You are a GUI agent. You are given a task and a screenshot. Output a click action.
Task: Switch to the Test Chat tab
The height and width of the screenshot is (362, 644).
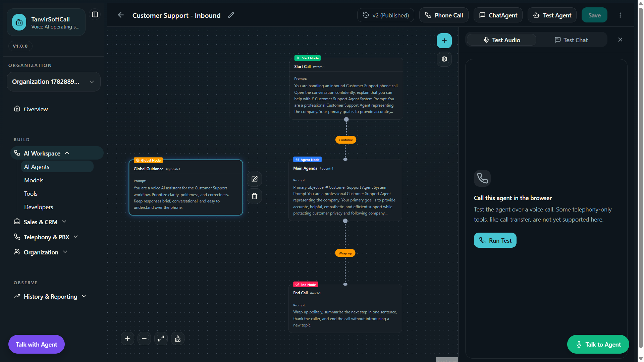[x=571, y=40]
